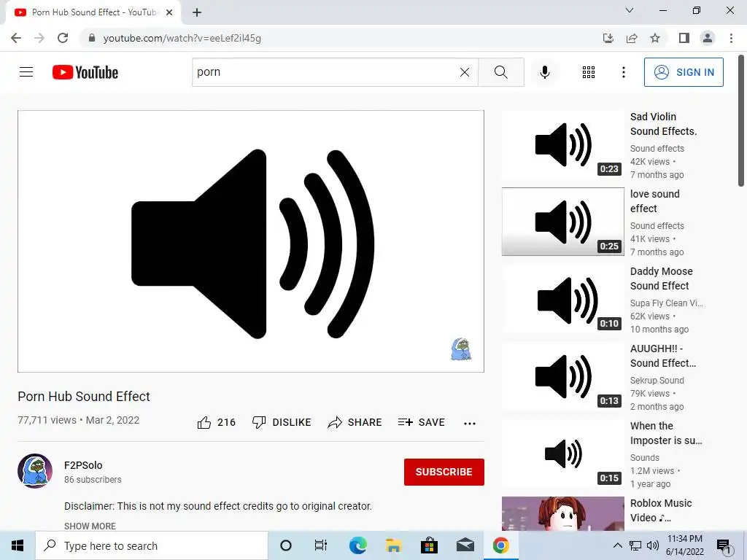Image resolution: width=747 pixels, height=560 pixels.
Task: Click Supa Fly Clean channel name
Action: pyautogui.click(x=667, y=303)
